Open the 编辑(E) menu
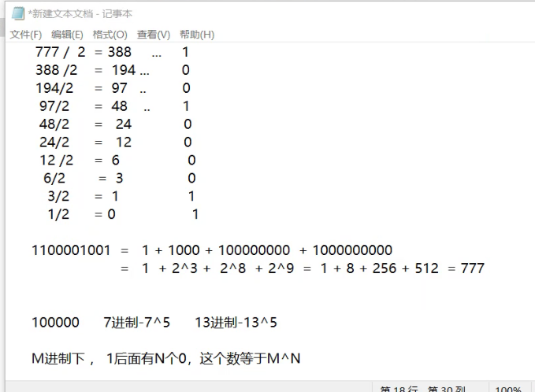The height and width of the screenshot is (392, 535). (67, 35)
